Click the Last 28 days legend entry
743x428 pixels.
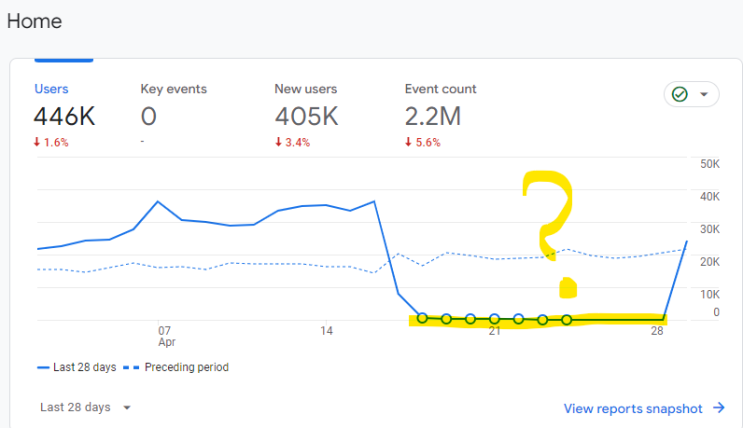pos(77,367)
